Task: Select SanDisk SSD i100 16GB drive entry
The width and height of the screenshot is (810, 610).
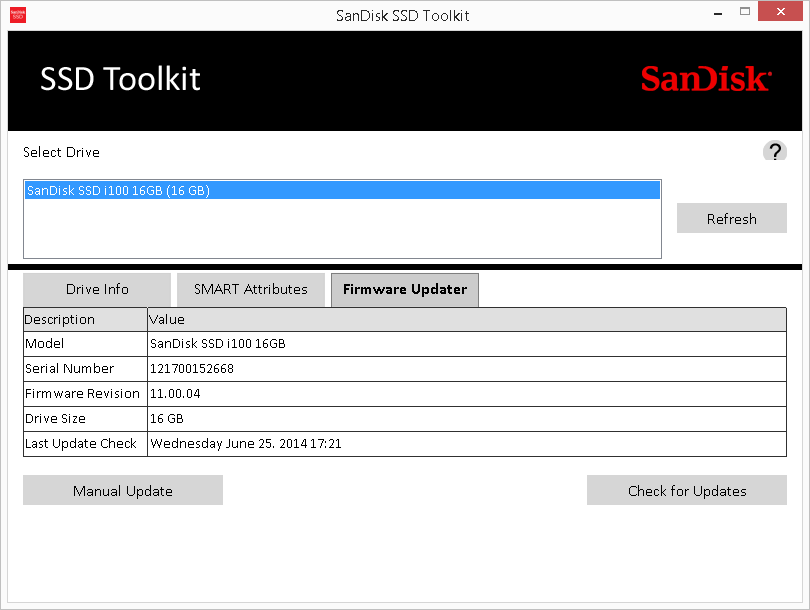Action: point(342,190)
